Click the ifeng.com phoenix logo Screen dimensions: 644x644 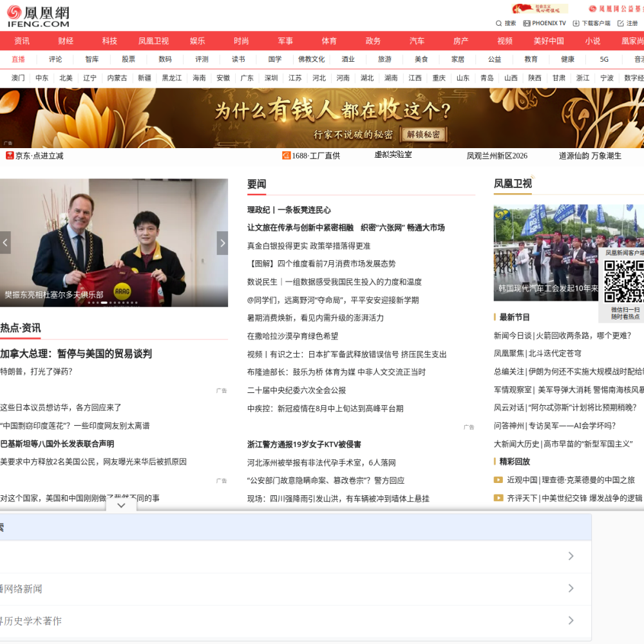[38, 17]
